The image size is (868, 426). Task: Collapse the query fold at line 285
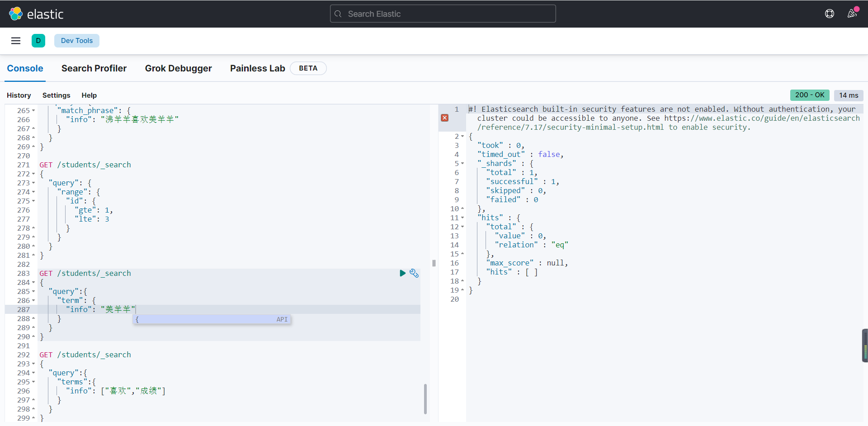(x=33, y=291)
